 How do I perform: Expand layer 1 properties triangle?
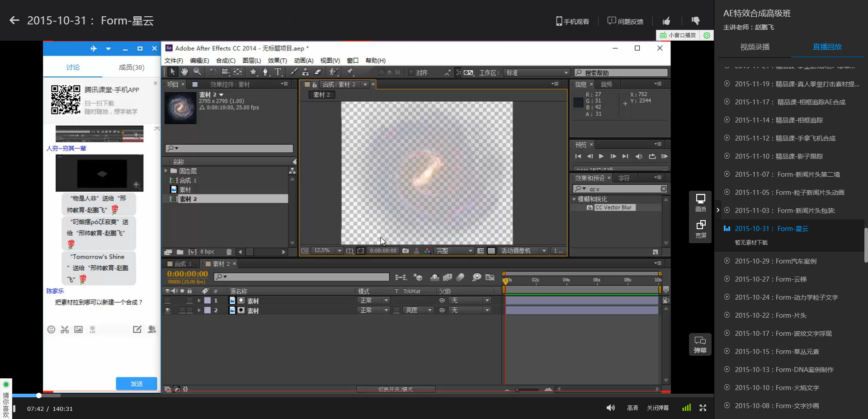click(199, 301)
